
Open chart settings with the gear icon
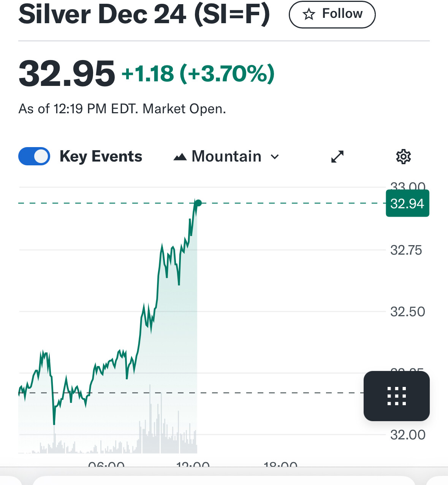[404, 157]
